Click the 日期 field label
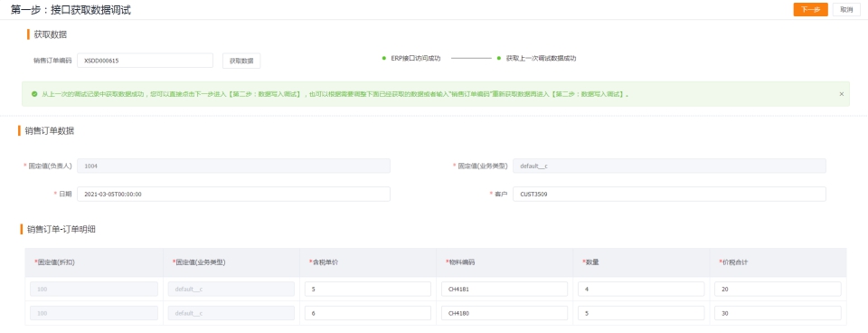 point(65,194)
